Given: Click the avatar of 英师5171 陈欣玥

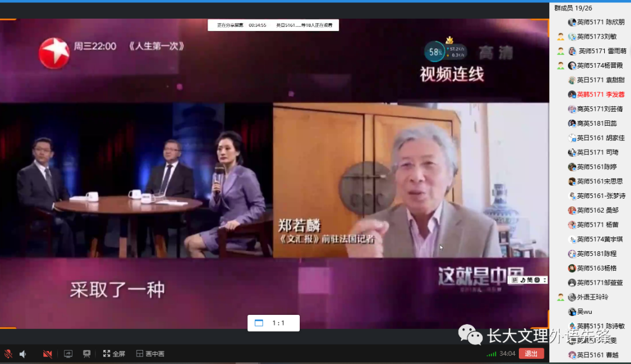Looking at the screenshot, I should coord(572,22).
